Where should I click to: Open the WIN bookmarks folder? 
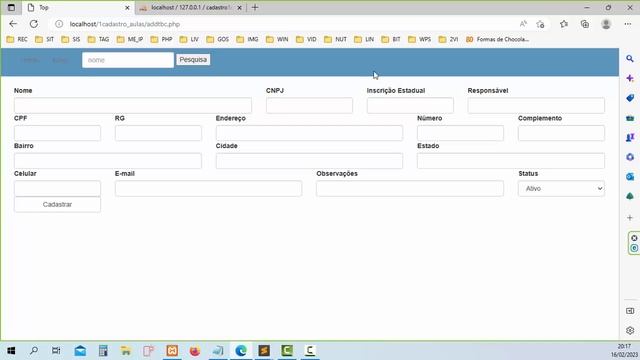click(x=277, y=40)
